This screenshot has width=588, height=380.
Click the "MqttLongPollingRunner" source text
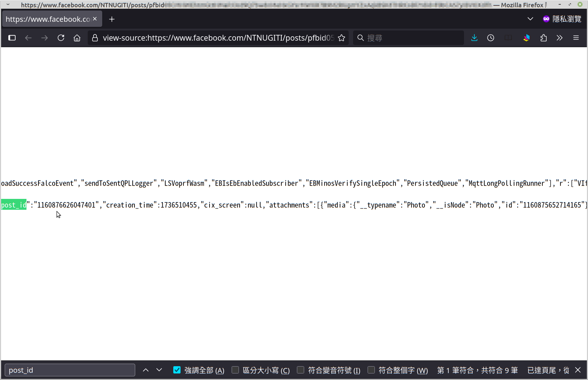point(507,183)
